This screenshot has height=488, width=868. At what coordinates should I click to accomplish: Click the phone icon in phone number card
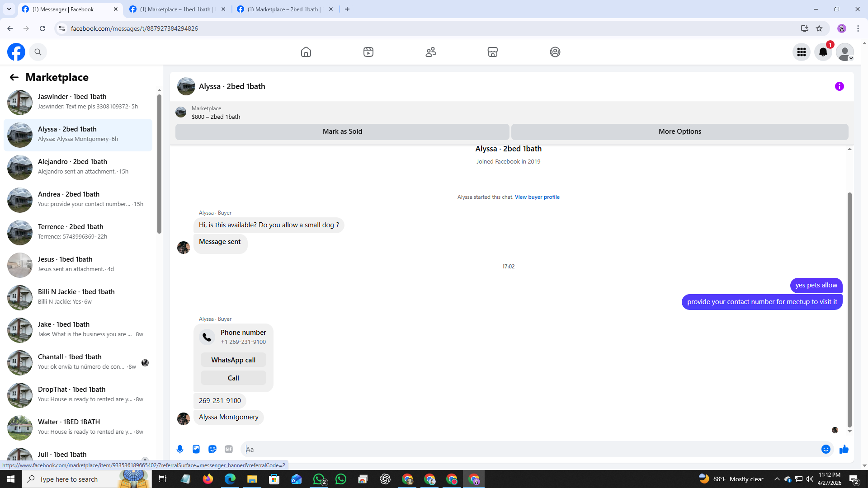207,337
